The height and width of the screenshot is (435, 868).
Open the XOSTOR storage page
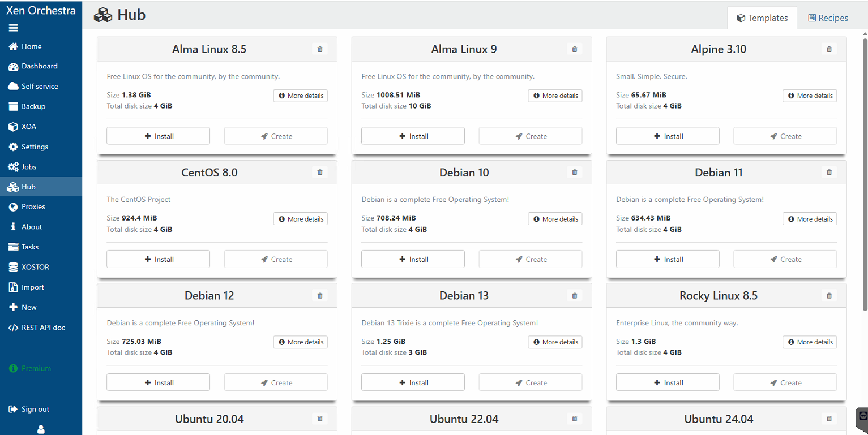(x=35, y=267)
